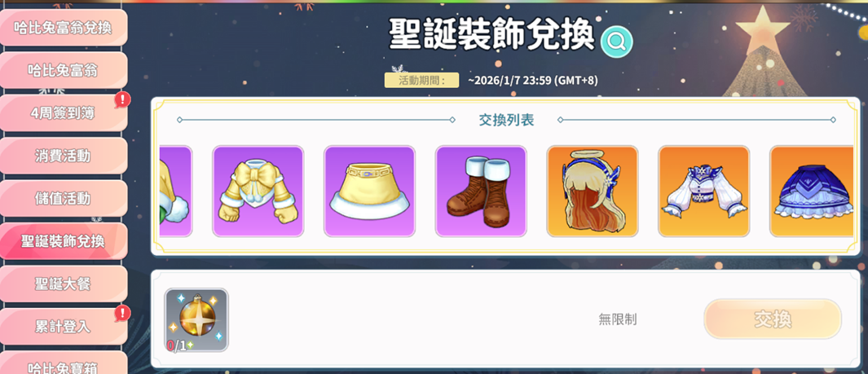Open the 累計登入 tab
Viewport: 868px width, 374px height.
tap(63, 327)
